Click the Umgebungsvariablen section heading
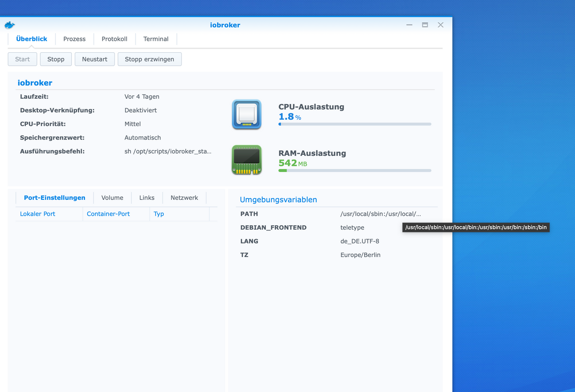Viewport: 575px width, 392px height. [x=278, y=200]
